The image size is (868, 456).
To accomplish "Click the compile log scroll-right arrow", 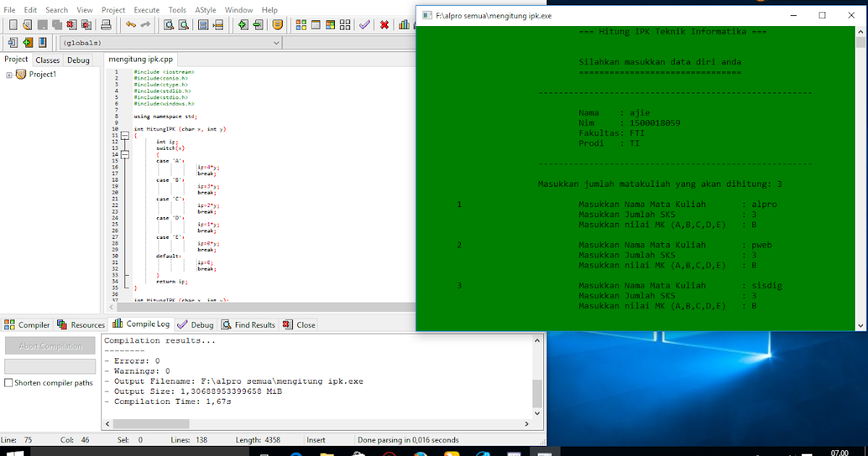I will (526, 423).
